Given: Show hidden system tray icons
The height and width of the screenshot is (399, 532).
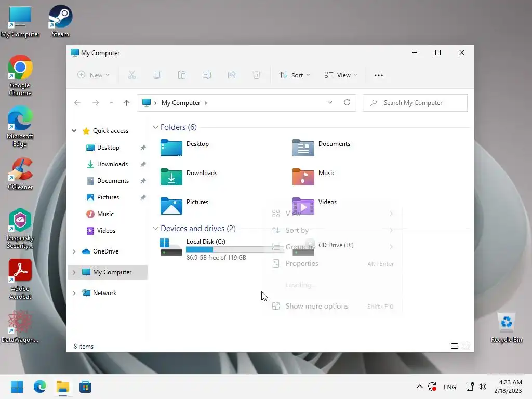Looking at the screenshot, I should point(420,387).
